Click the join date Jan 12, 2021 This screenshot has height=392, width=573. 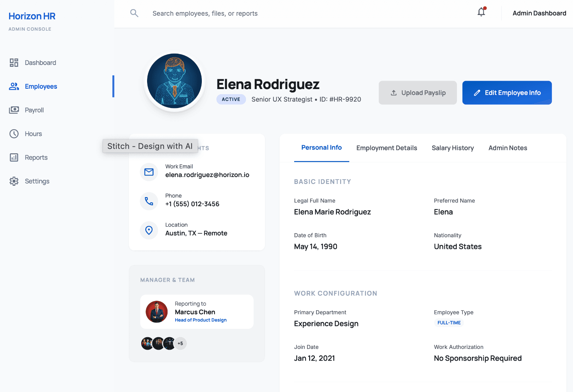click(315, 358)
